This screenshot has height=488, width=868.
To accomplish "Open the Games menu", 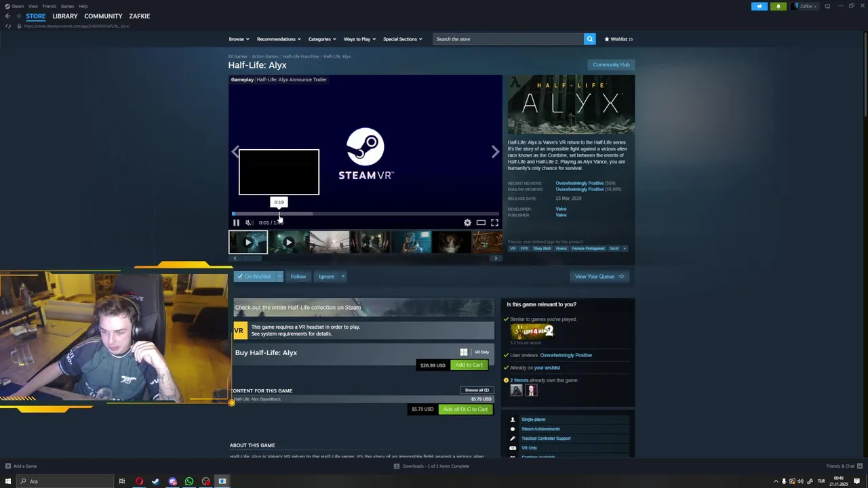I will pos(67,6).
